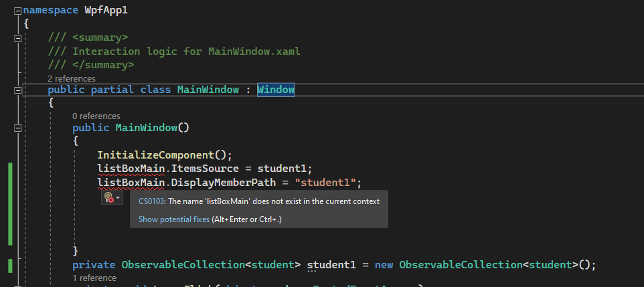Click the first ObservableCollection type name

[x=183, y=265]
